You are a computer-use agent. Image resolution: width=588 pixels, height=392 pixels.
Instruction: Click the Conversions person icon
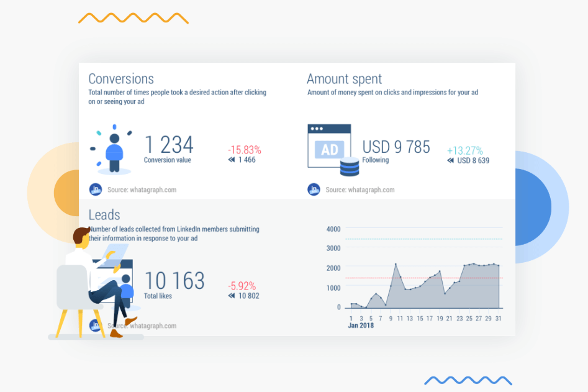[114, 151]
